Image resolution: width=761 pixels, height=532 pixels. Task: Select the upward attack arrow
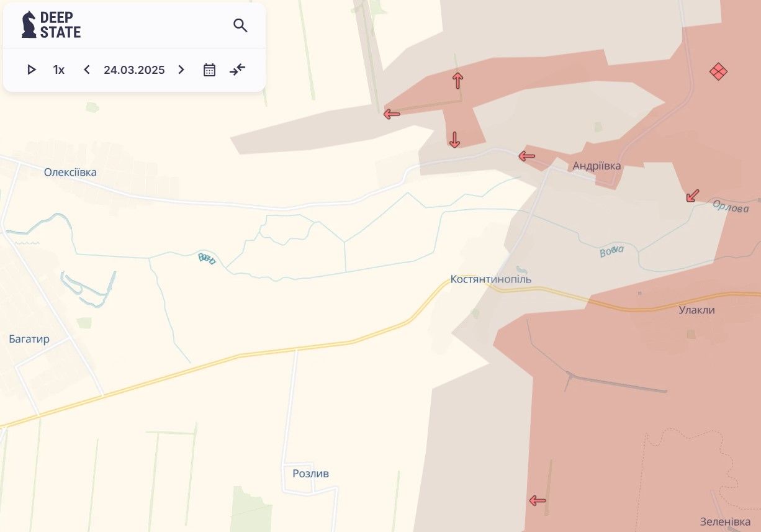457,81
